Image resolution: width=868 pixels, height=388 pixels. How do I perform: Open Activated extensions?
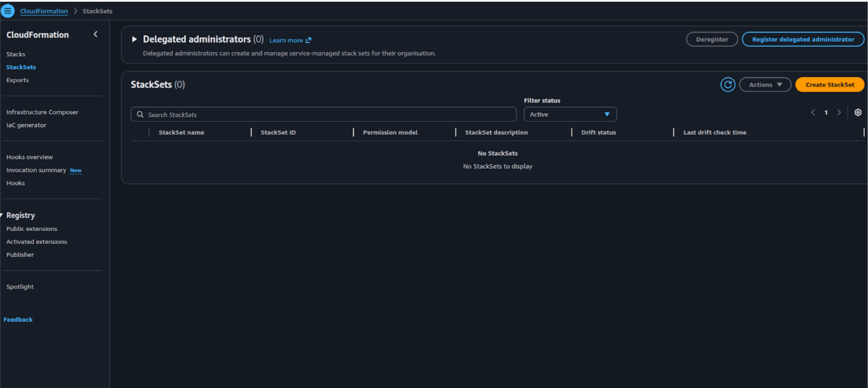point(36,242)
